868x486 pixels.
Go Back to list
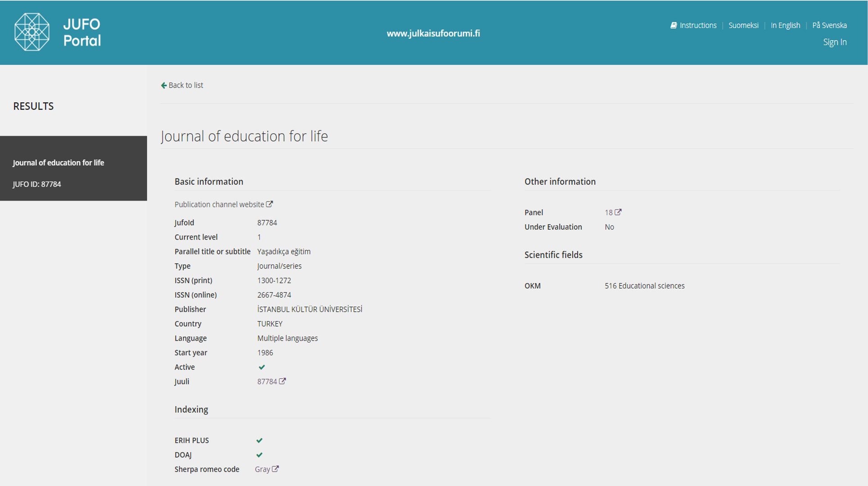coord(185,85)
